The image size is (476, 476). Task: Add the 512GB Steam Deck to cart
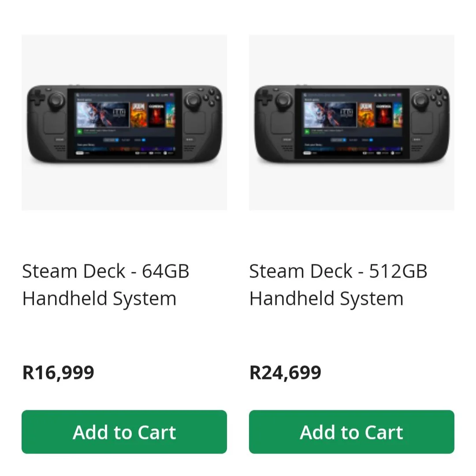click(351, 432)
